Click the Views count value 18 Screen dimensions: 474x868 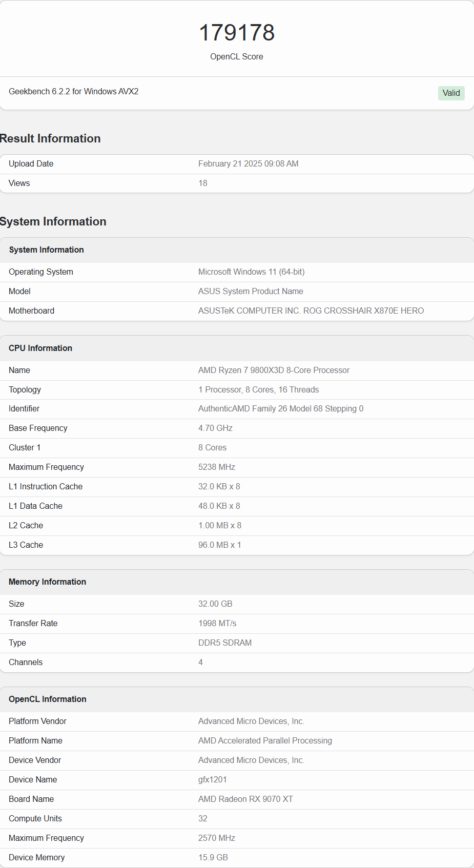pyautogui.click(x=203, y=183)
